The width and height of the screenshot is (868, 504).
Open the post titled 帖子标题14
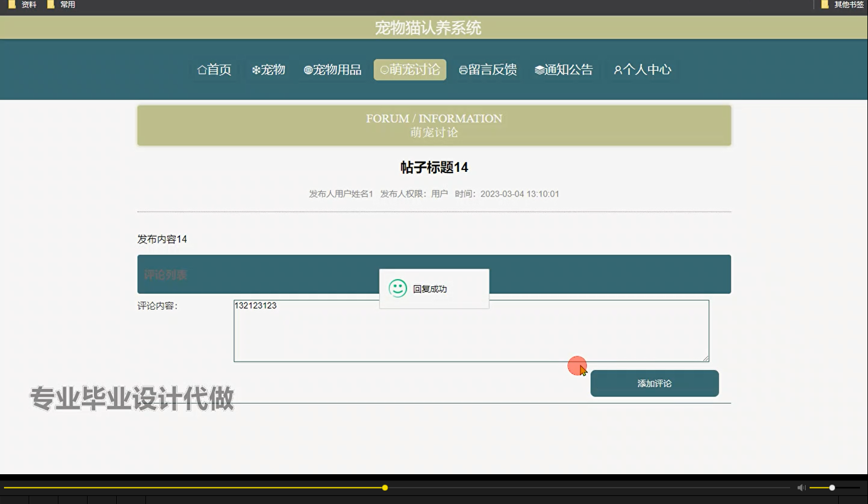point(433,167)
